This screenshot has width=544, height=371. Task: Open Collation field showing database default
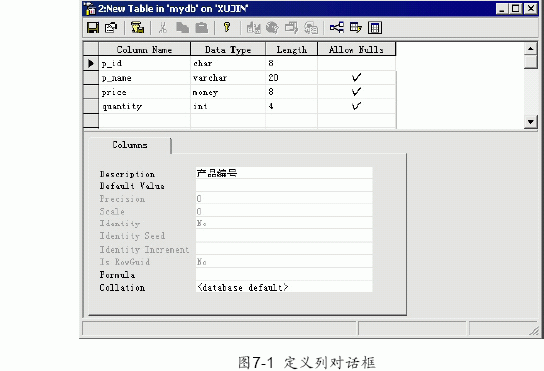pos(284,287)
